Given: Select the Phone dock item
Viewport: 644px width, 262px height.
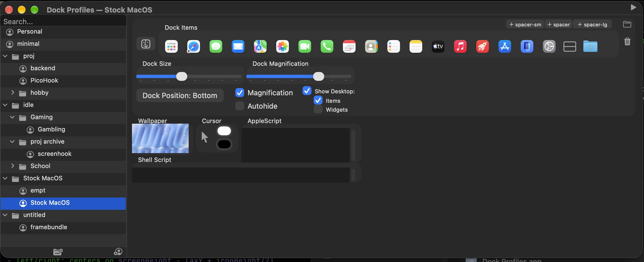Looking at the screenshot, I should pyautogui.click(x=327, y=46).
